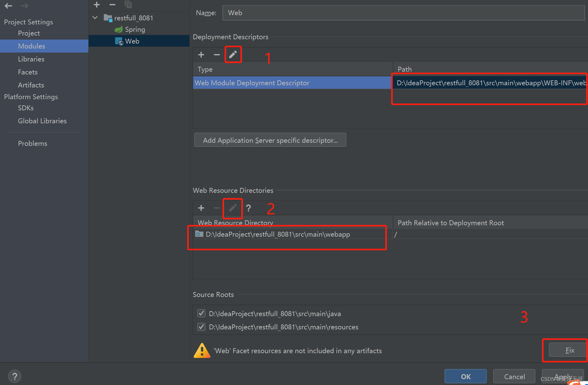Image resolution: width=588 pixels, height=385 pixels.
Task: Click the OK button
Action: (466, 376)
